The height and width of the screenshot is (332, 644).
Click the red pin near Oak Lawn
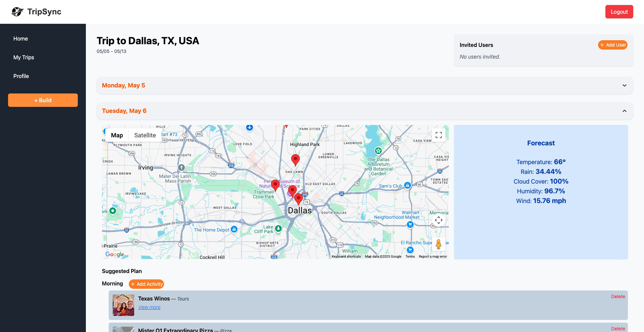tap(295, 160)
